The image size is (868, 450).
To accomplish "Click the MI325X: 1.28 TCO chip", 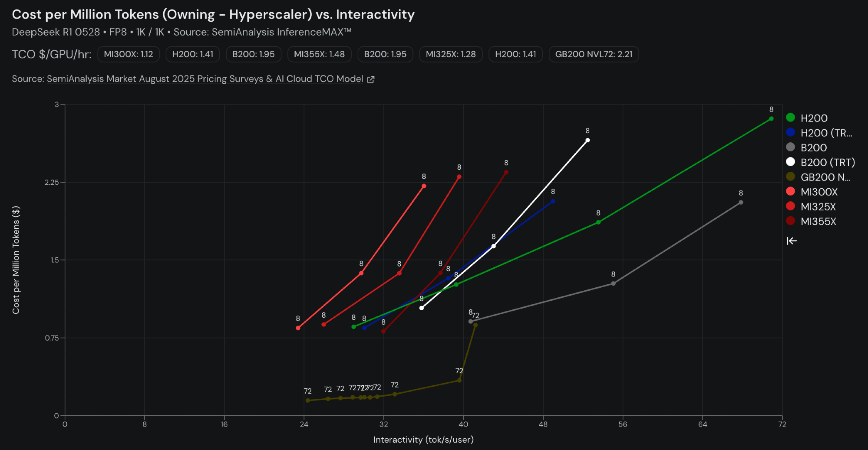I will [451, 54].
